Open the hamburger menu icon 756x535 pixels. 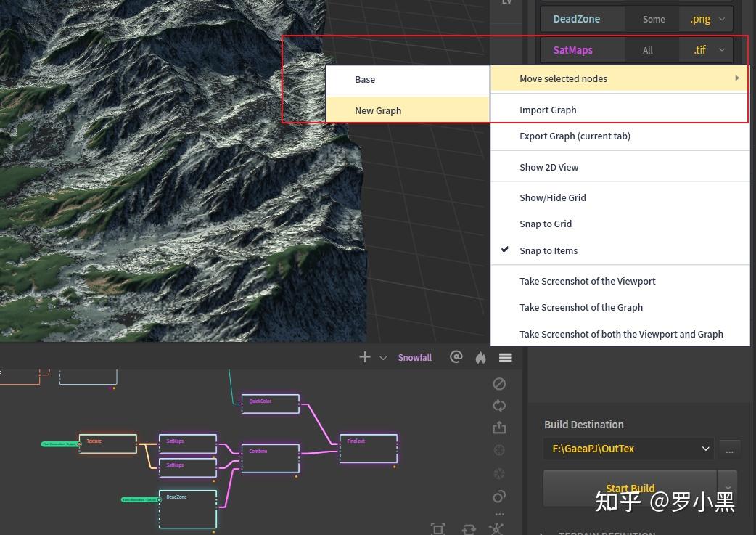pyautogui.click(x=505, y=357)
